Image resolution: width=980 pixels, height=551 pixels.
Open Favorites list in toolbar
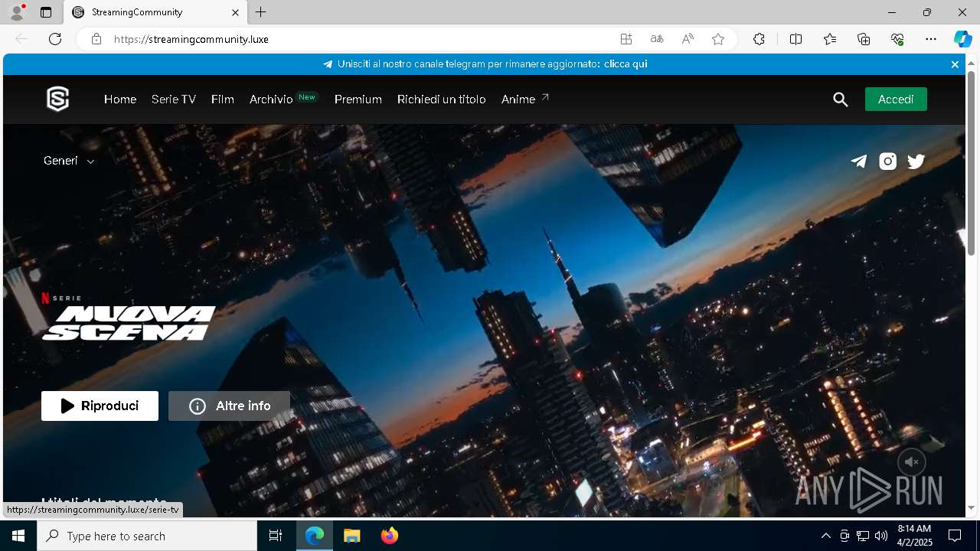(830, 39)
